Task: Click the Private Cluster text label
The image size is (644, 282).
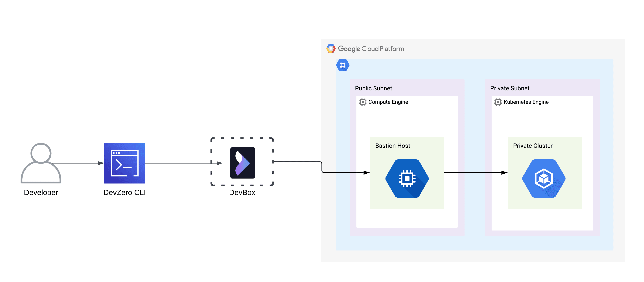Action: (x=533, y=146)
